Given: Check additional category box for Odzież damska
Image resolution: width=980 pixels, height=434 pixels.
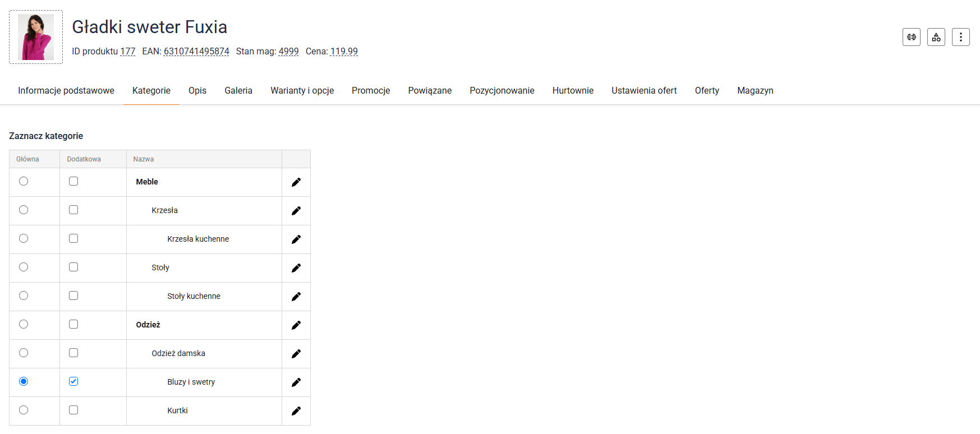Looking at the screenshot, I should point(73,353).
